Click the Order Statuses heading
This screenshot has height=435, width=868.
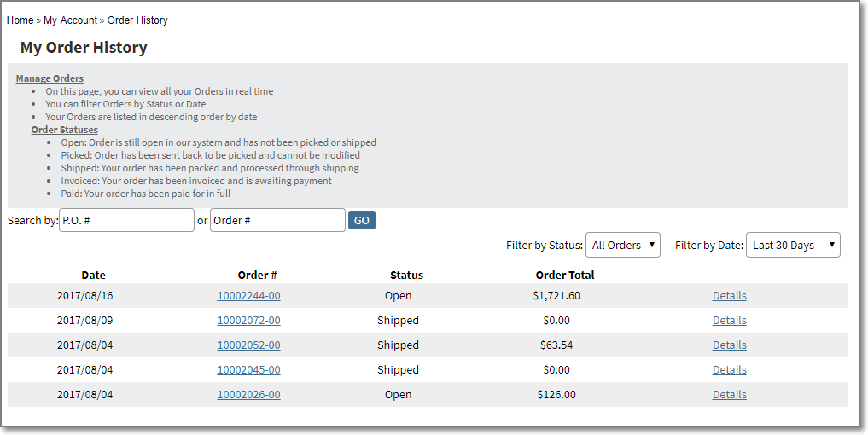64,130
